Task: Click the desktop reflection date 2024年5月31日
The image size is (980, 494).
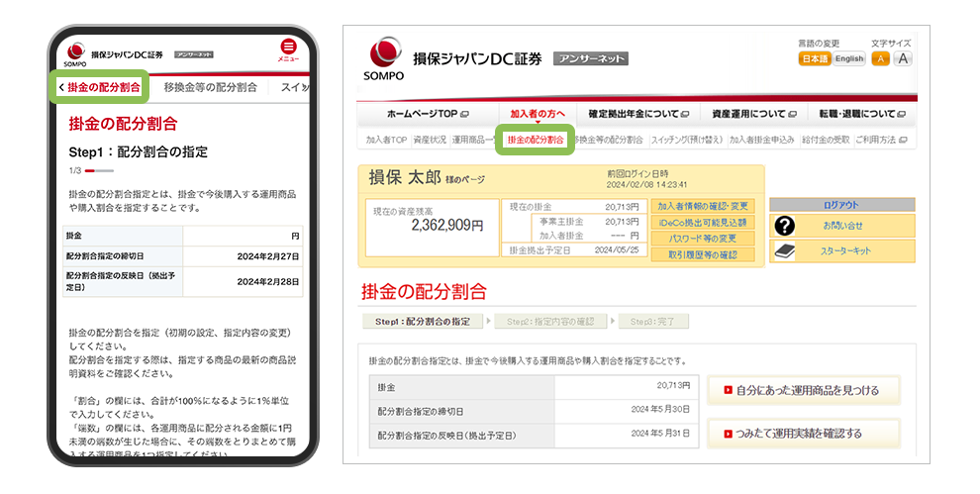Action: [660, 434]
